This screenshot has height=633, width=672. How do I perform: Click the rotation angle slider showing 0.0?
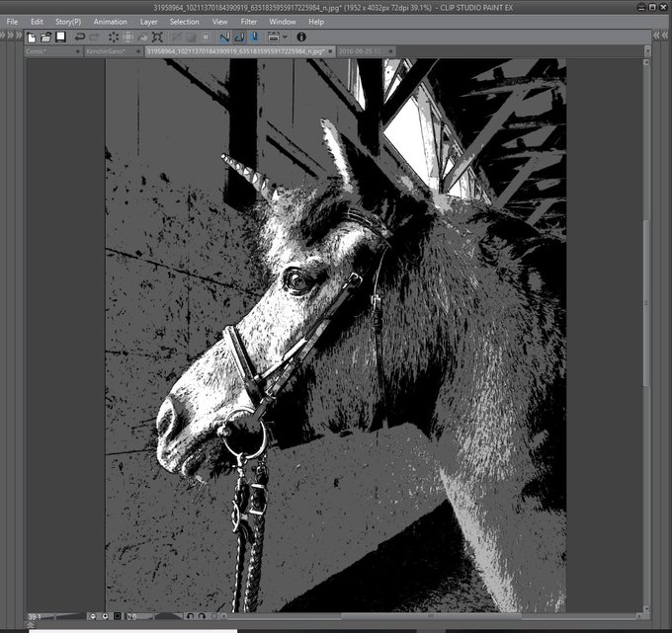154,617
